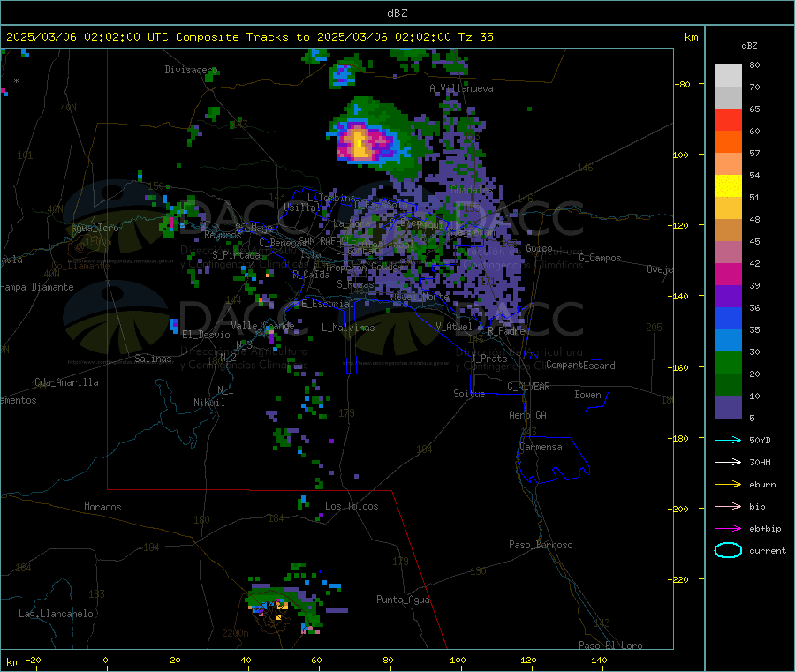Click the Agua_Toro map label
Screen dimensions: 795x672
95,228
